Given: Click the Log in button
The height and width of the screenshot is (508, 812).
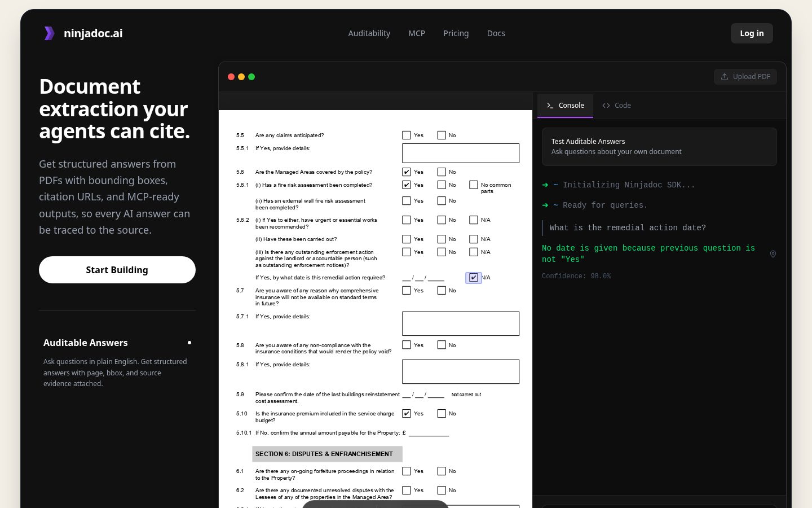Looking at the screenshot, I should pyautogui.click(x=752, y=33).
